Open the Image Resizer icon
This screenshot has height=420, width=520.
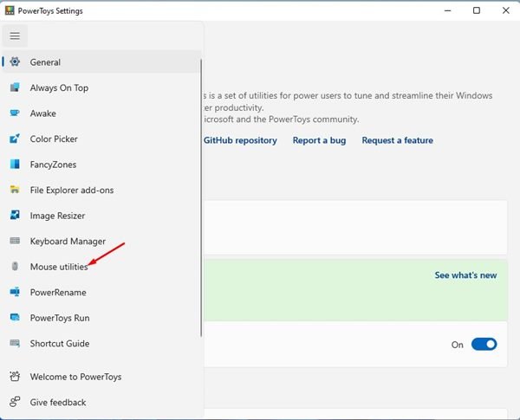pos(15,216)
